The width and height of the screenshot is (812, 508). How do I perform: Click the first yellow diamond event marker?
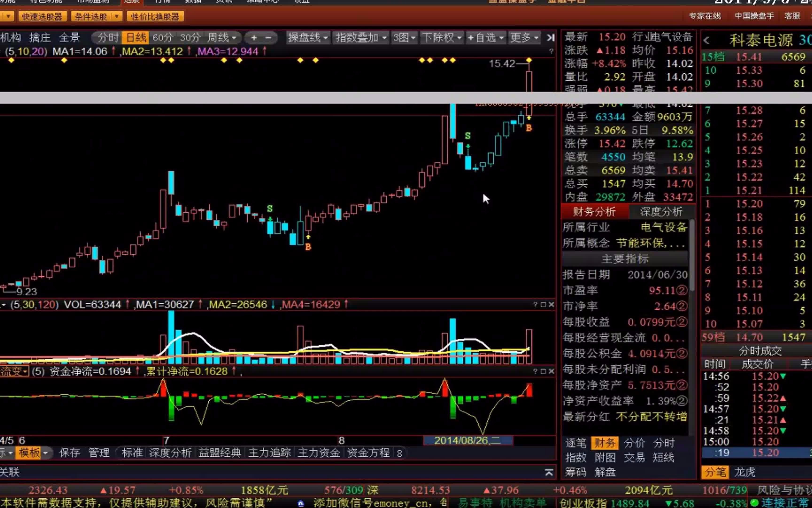(12, 60)
